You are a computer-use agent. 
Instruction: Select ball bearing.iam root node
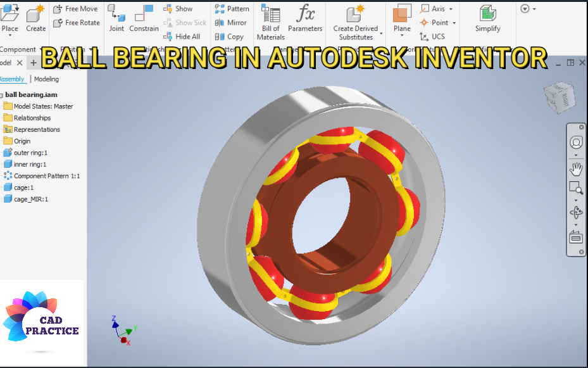(31, 94)
